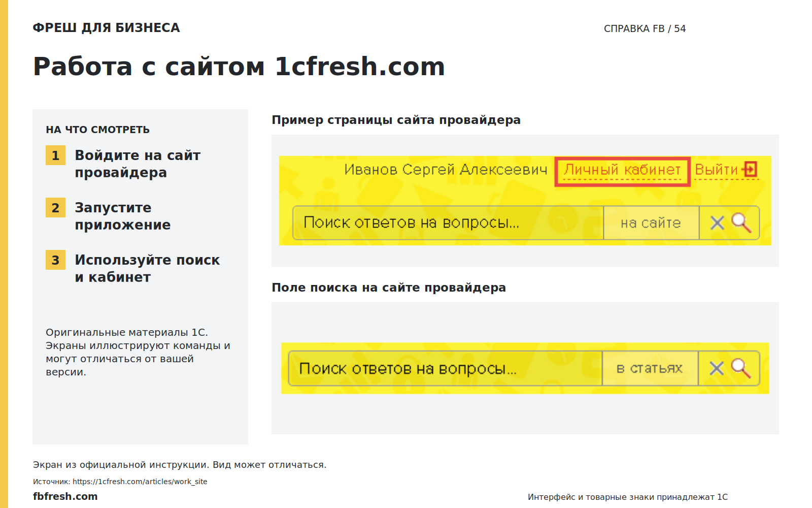This screenshot has height=508, width=812.
Task: Click the exit door icon beside Выйти
Action: tap(750, 169)
